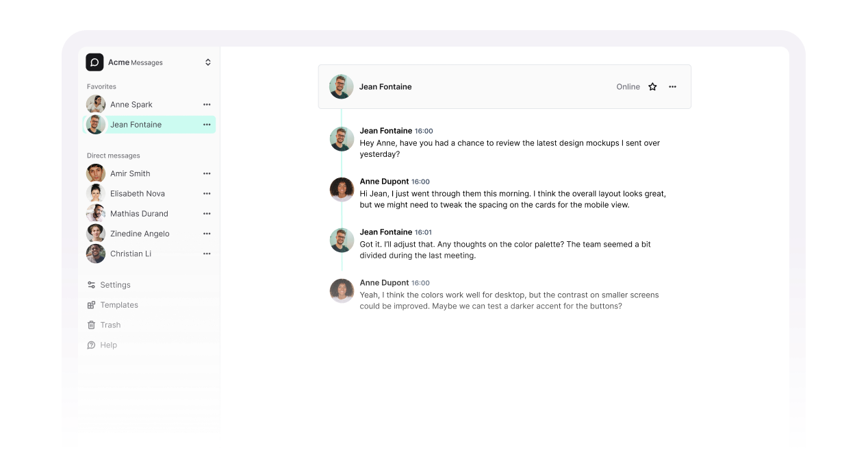
Task: Click the Online status label
Action: [x=628, y=87]
